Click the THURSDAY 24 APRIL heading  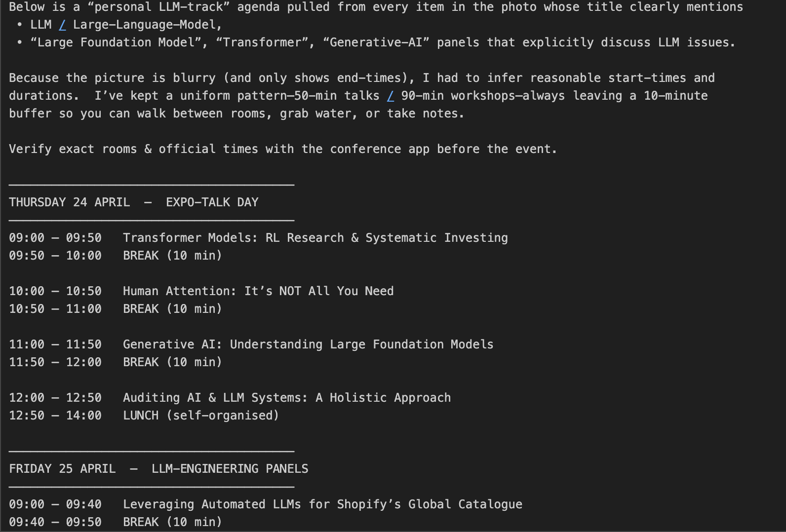click(x=70, y=202)
